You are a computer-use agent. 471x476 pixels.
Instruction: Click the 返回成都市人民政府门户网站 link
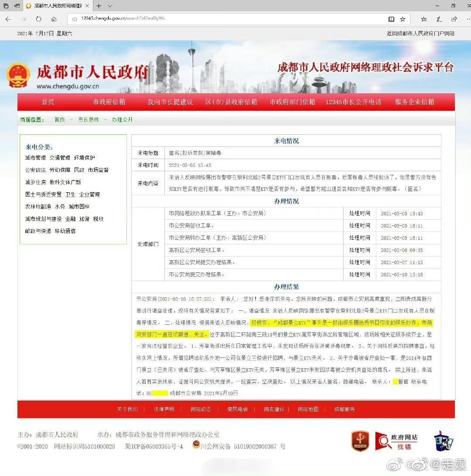[421, 33]
